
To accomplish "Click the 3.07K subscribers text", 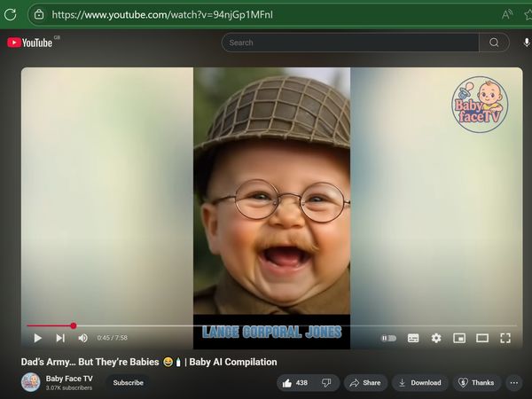I will [x=69, y=387].
